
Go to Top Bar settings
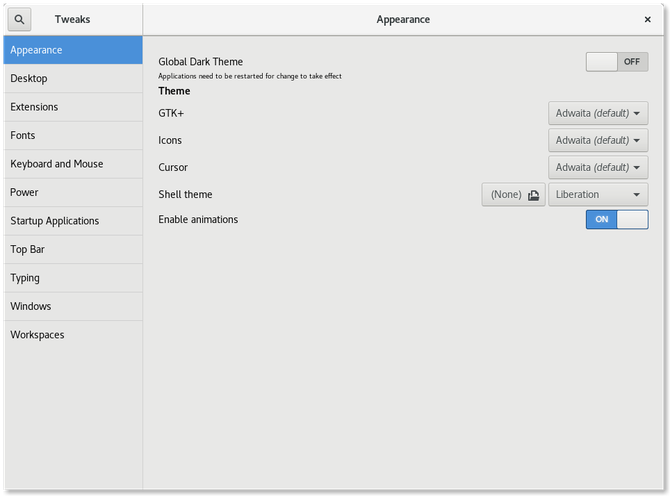coord(73,249)
